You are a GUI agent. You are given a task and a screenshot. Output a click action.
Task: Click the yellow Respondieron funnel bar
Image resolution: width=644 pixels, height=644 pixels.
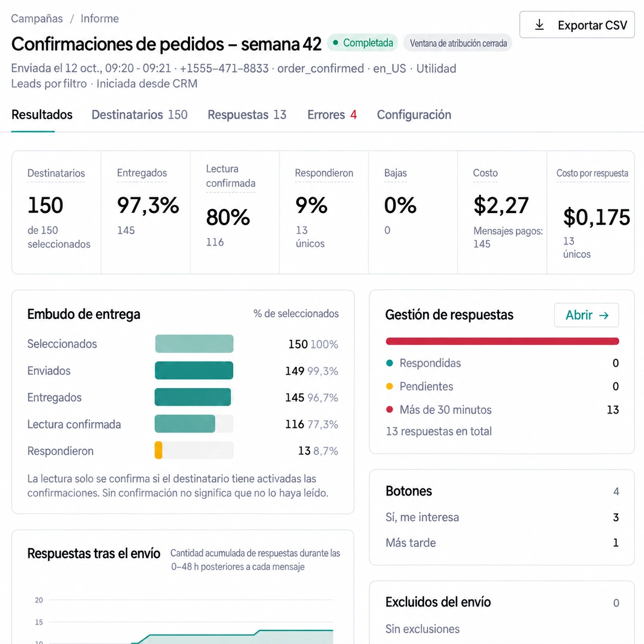coord(159,450)
